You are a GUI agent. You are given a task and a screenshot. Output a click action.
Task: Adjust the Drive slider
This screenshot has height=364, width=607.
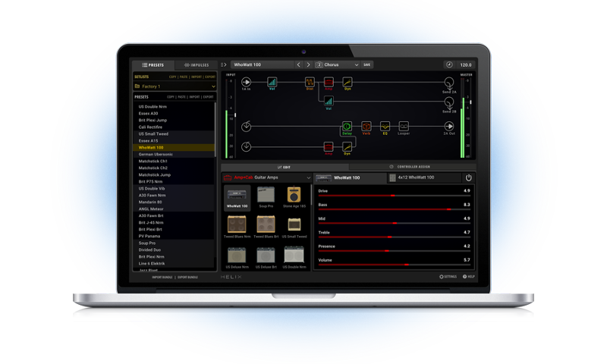[x=394, y=196]
